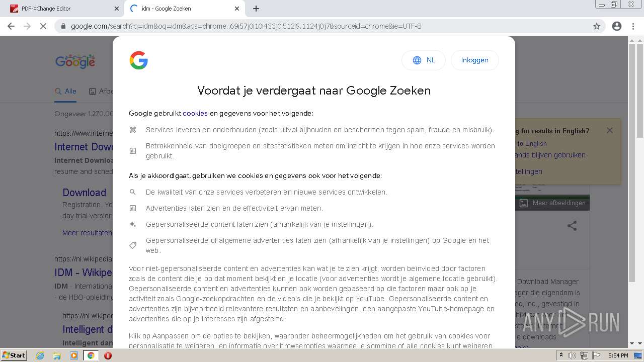
Task: Click the Inloggen button
Action: click(x=475, y=60)
